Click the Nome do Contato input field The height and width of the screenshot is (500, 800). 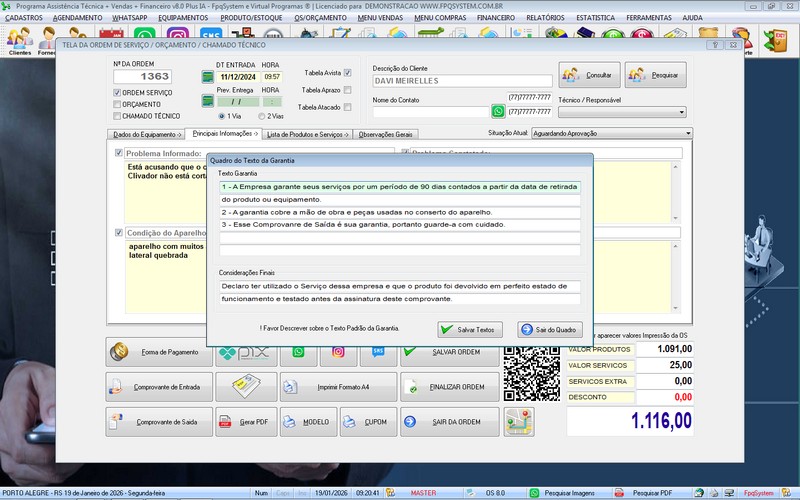[431, 111]
